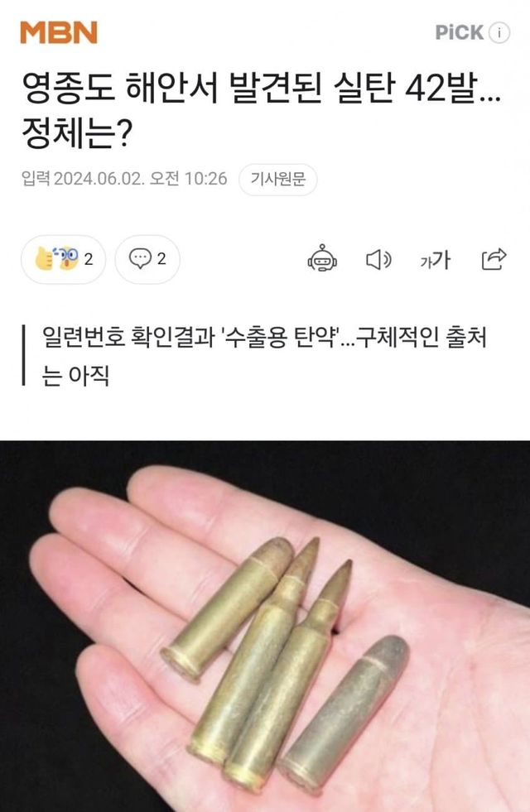Open the MBN press logo
530x812 pixels.
click(x=59, y=32)
